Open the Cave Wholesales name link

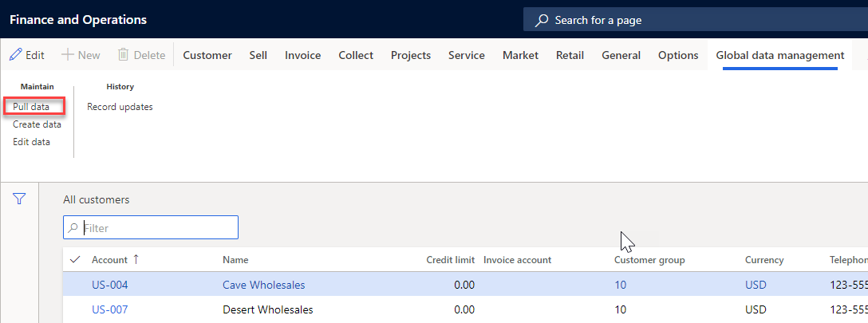coord(263,285)
